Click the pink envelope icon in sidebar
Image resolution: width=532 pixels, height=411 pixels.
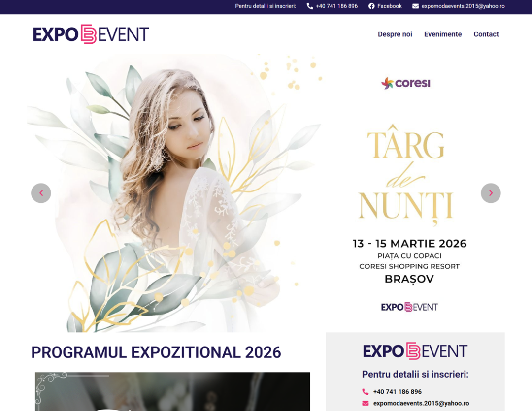366,403
